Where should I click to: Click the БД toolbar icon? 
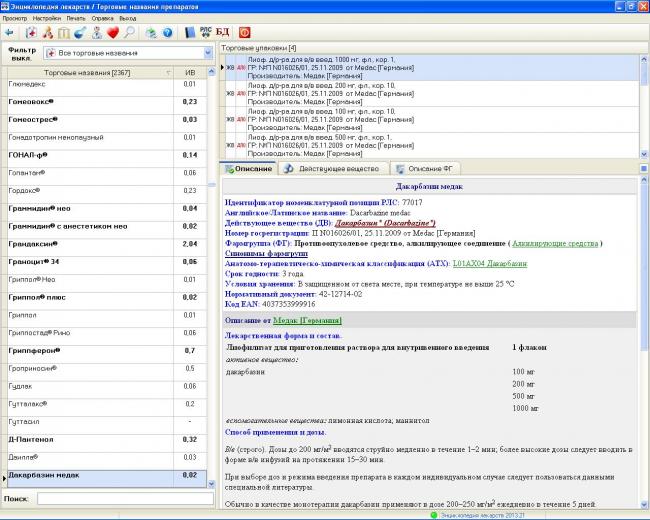[223, 32]
